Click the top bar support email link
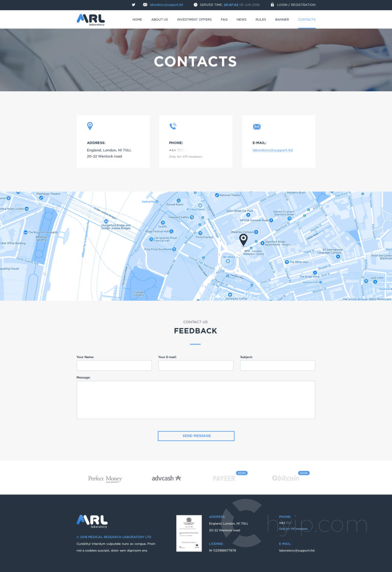The width and height of the screenshot is (392, 572). [x=166, y=5]
